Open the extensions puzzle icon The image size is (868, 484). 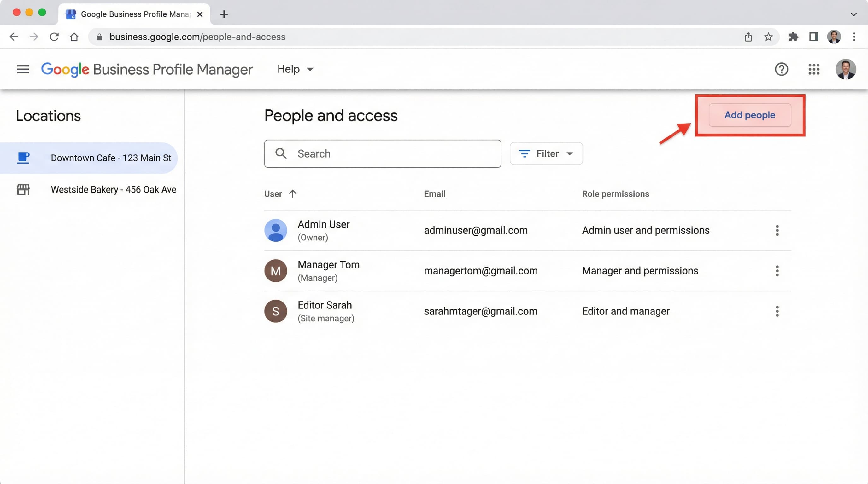[794, 37]
